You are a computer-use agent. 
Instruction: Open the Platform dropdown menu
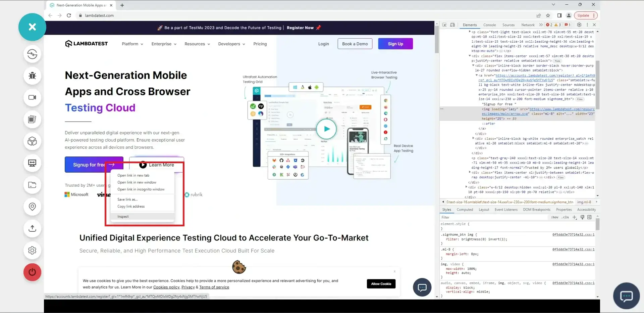(x=132, y=44)
